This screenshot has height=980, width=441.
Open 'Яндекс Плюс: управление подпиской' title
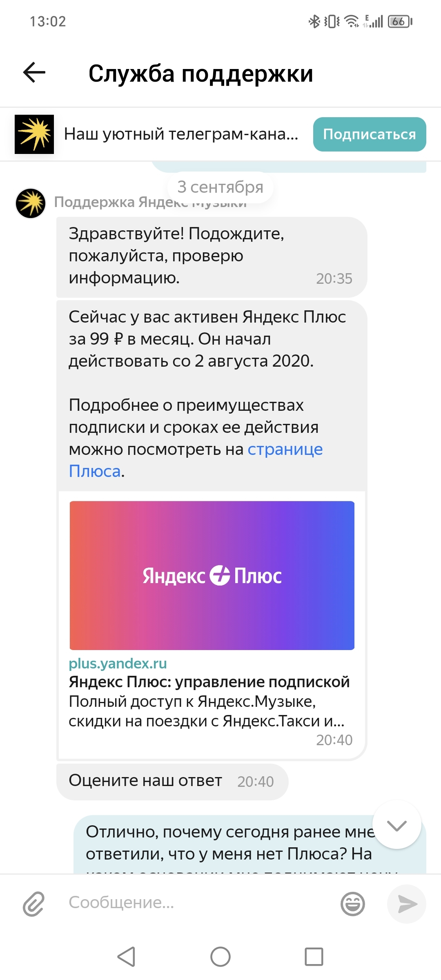coord(209,682)
